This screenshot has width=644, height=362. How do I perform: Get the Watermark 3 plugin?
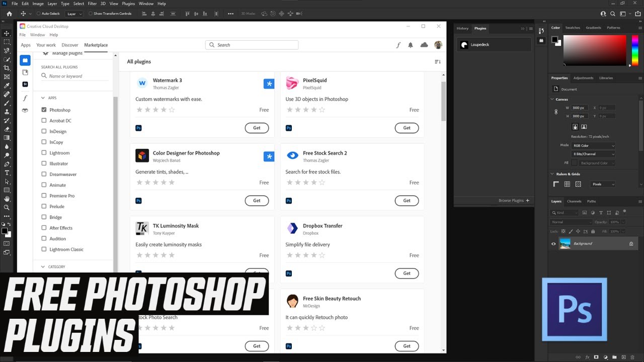pos(257,128)
